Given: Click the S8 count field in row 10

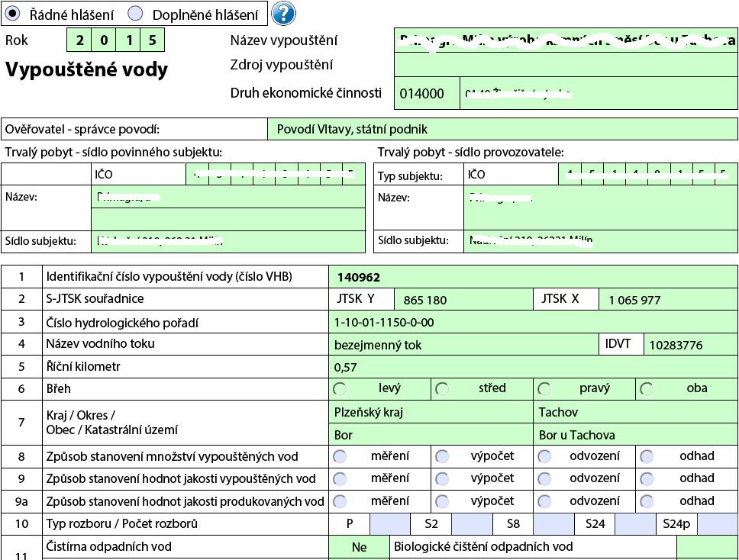Looking at the screenshot, I should click(553, 523).
